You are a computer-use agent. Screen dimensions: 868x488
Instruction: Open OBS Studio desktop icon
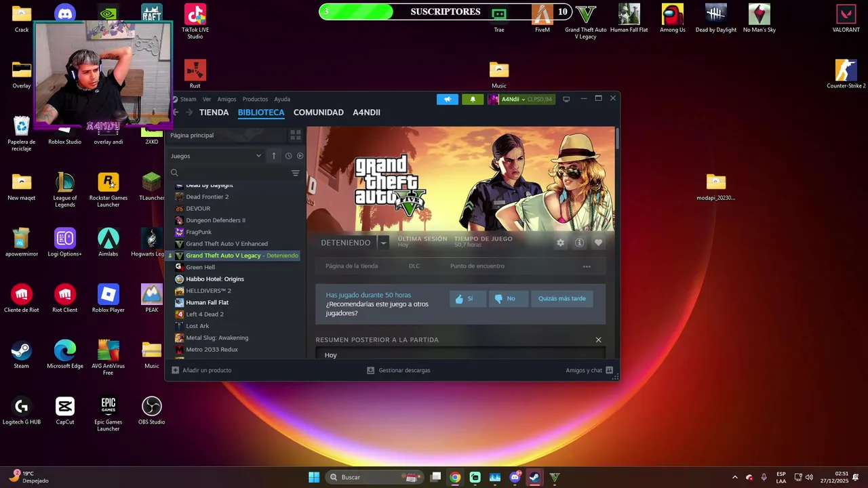click(152, 411)
